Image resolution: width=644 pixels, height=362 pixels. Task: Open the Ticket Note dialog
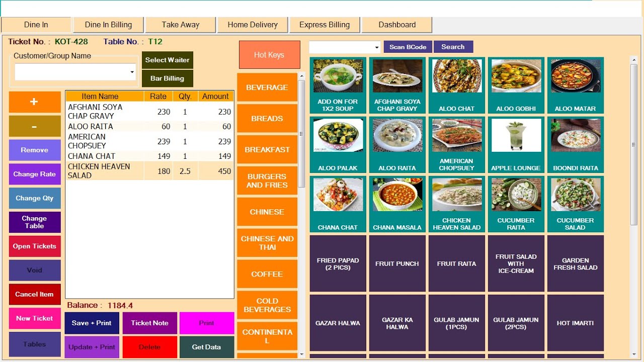[149, 323]
